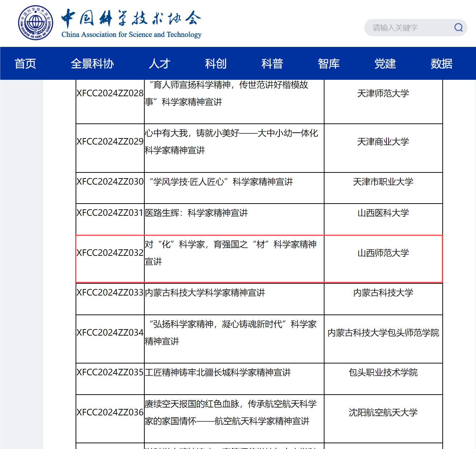Type in the keyword search field
The height and width of the screenshot is (449, 476).
pyautogui.click(x=408, y=28)
